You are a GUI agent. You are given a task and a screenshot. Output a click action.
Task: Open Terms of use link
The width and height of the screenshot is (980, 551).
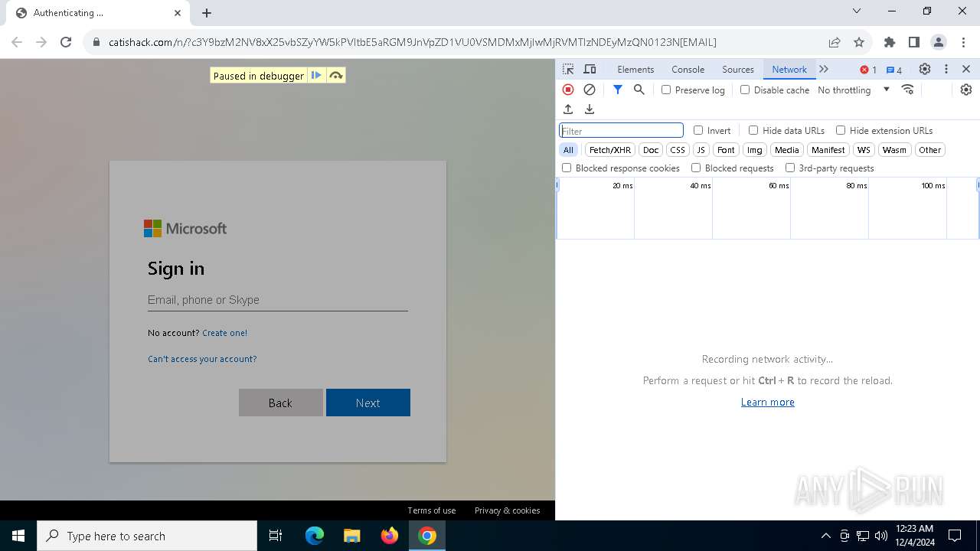[x=431, y=510]
